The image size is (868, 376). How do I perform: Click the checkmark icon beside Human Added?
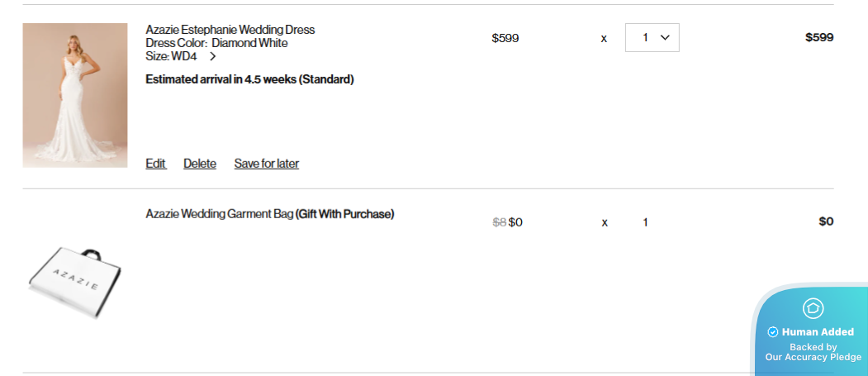[773, 332]
